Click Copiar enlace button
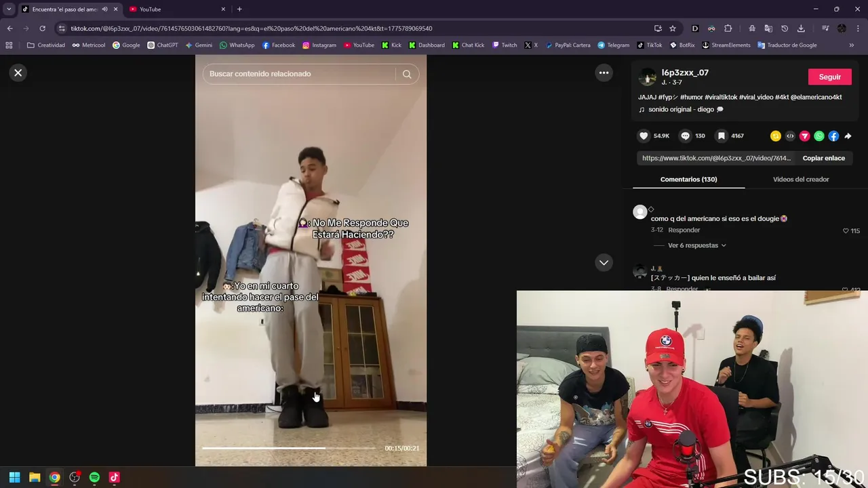 pos(824,158)
